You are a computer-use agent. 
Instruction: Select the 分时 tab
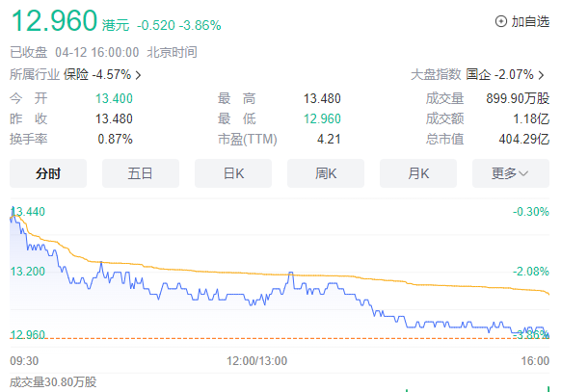click(x=48, y=173)
